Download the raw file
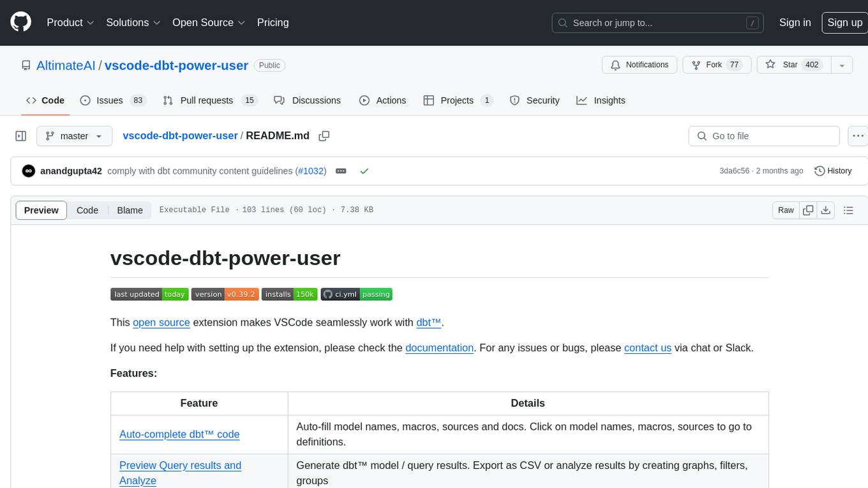868x488 pixels. click(826, 210)
